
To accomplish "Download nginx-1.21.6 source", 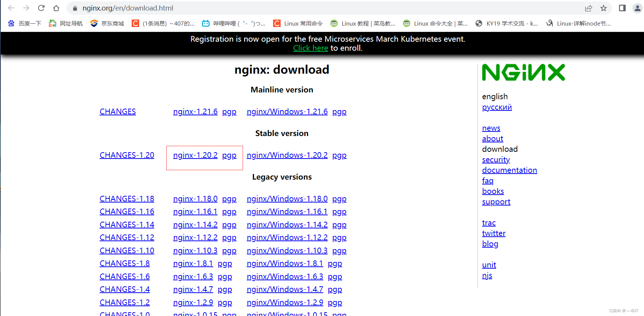I will (195, 112).
